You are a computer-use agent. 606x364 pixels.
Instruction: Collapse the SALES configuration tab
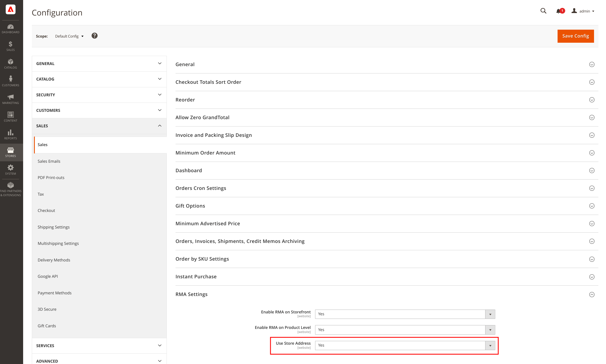99,126
